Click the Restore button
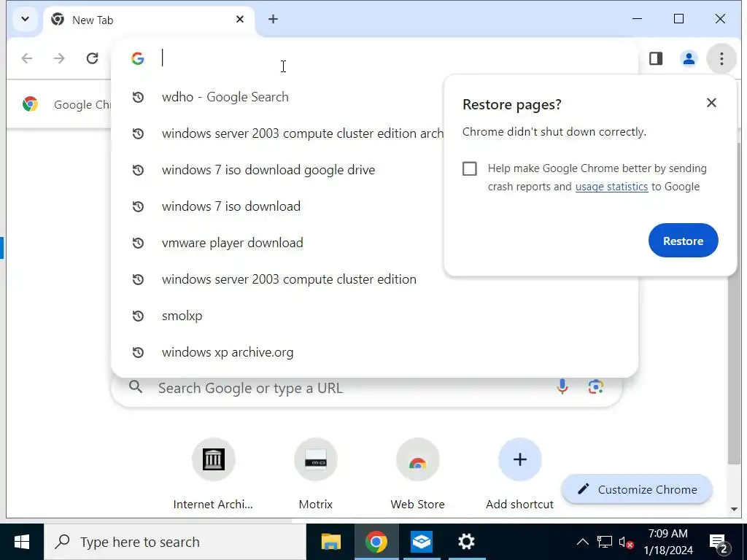 (683, 241)
